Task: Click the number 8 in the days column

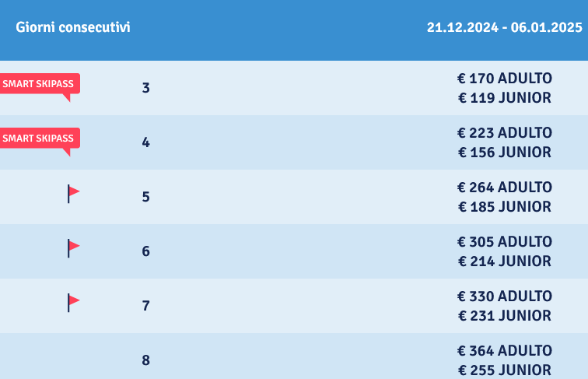Action: 146,360
